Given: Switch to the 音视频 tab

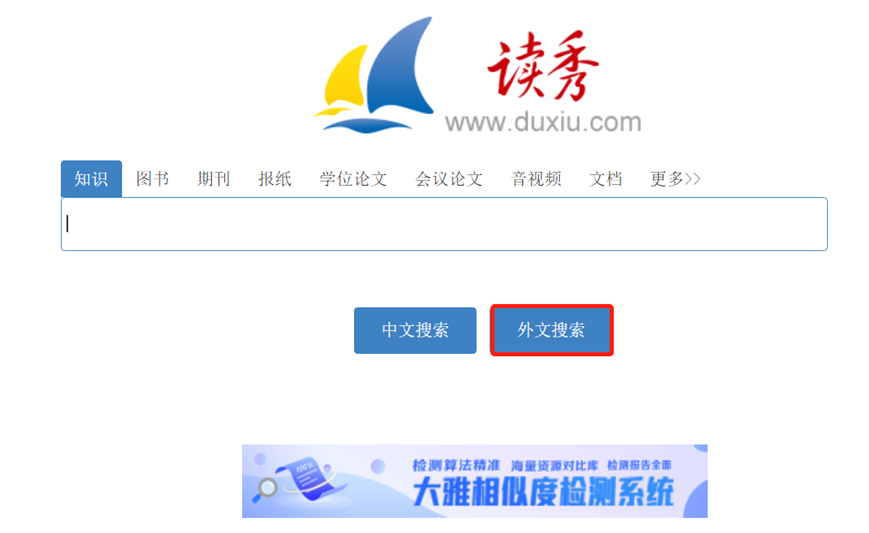Looking at the screenshot, I should [x=536, y=179].
